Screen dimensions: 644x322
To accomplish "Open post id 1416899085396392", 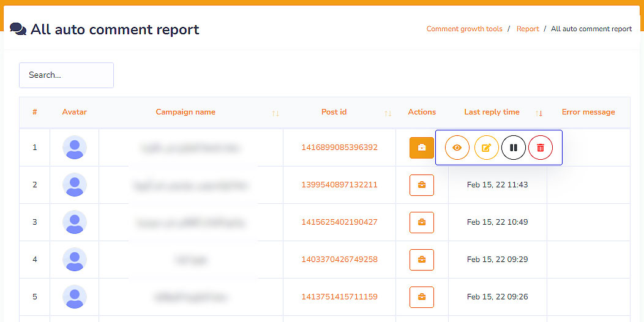I will [339, 148].
